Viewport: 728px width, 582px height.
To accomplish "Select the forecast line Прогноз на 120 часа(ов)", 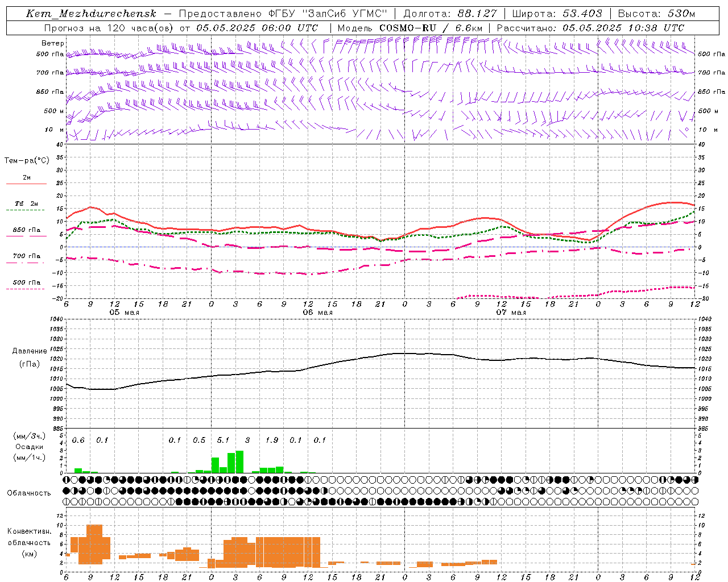I will [109, 28].
